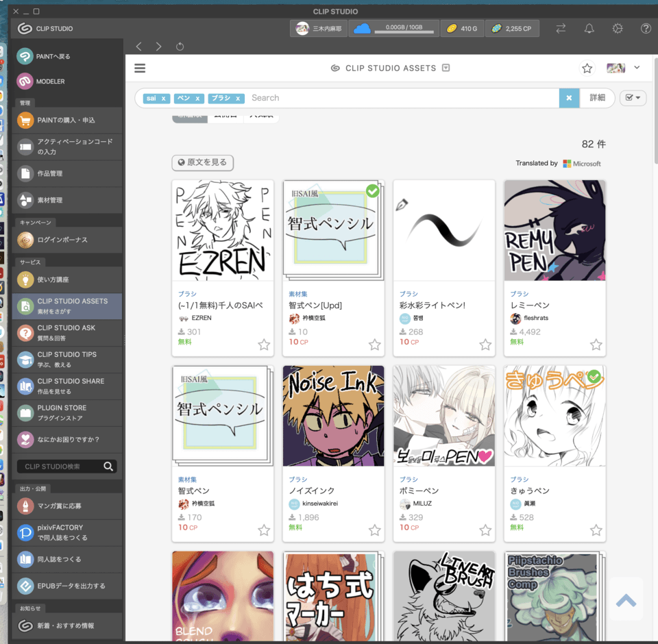
Task: Go forward using the right arrow
Action: (158, 47)
